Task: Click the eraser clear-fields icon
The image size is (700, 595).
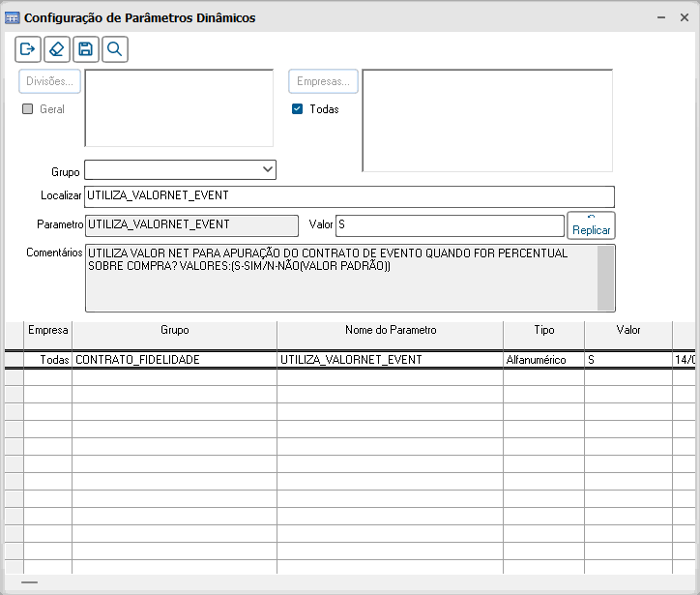Action: [x=57, y=49]
